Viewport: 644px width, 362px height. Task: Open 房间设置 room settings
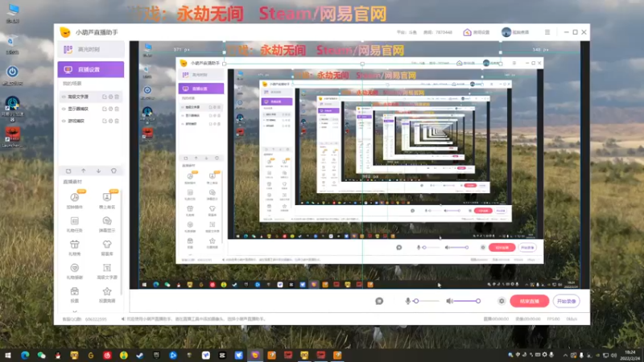coord(477,32)
